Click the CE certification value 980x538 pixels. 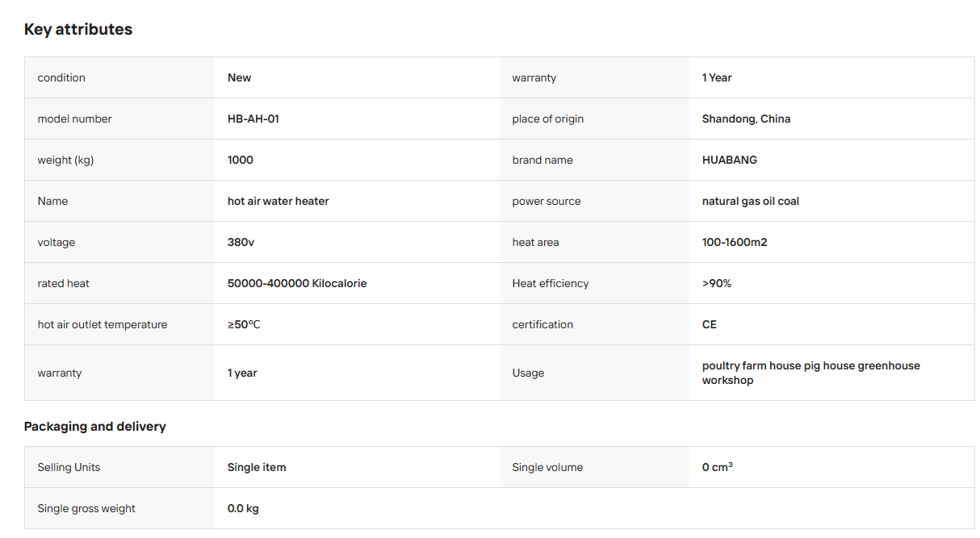point(710,324)
